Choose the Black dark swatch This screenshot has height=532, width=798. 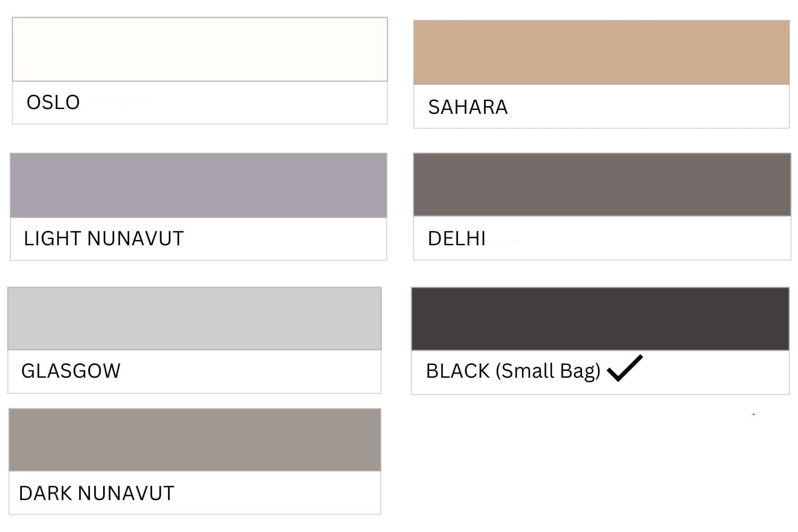pyautogui.click(x=600, y=319)
